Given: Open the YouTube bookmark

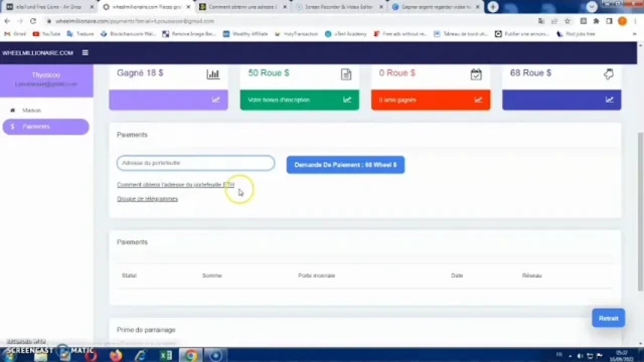Looking at the screenshot, I should click(x=46, y=34).
